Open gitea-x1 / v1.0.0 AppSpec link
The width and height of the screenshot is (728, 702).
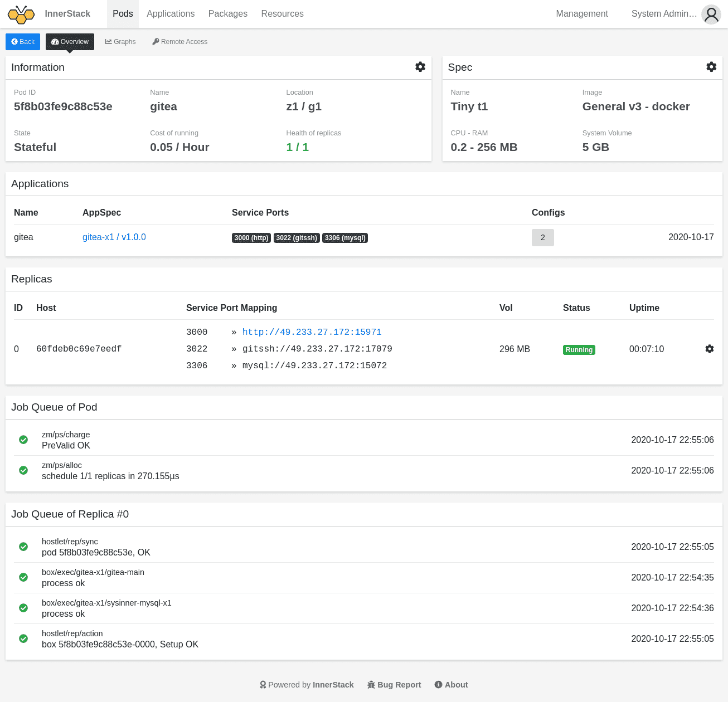[114, 237]
